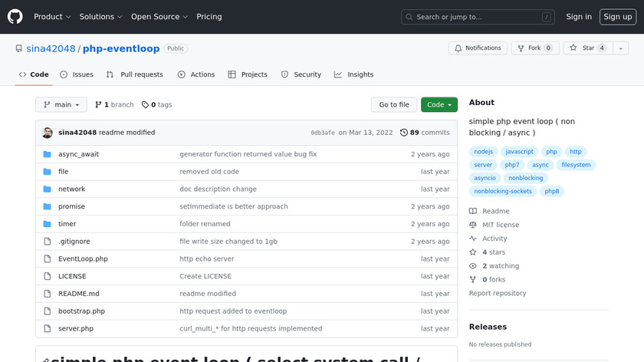Open the EventLoop.php file
Viewport: 644px width, 362px height.
click(83, 259)
